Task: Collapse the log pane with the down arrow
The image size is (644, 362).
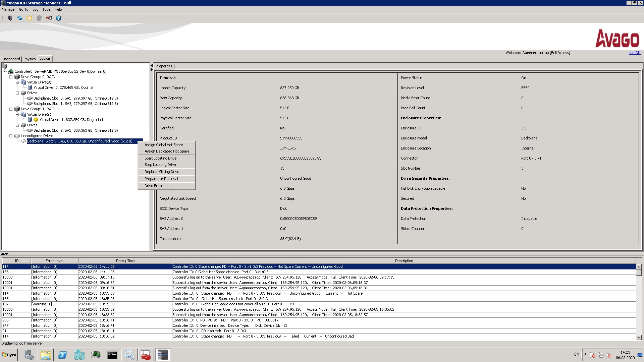Action: 7,254
